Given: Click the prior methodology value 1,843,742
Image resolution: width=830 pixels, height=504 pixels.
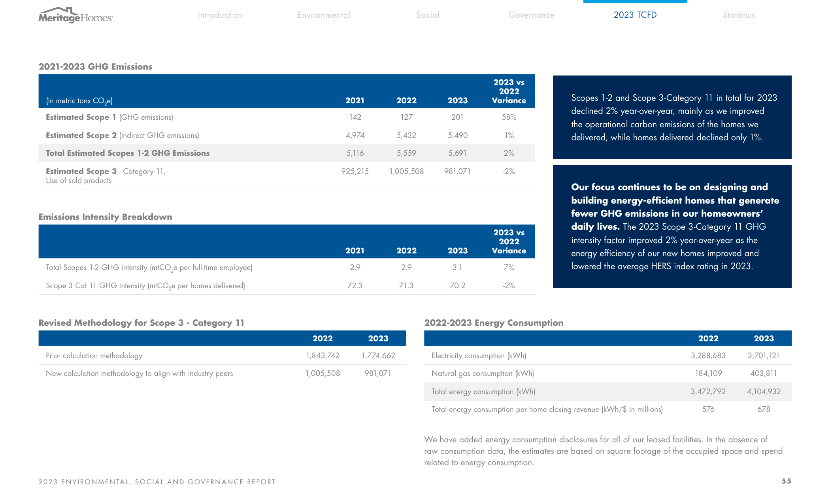Looking at the screenshot, I should coord(323,355).
